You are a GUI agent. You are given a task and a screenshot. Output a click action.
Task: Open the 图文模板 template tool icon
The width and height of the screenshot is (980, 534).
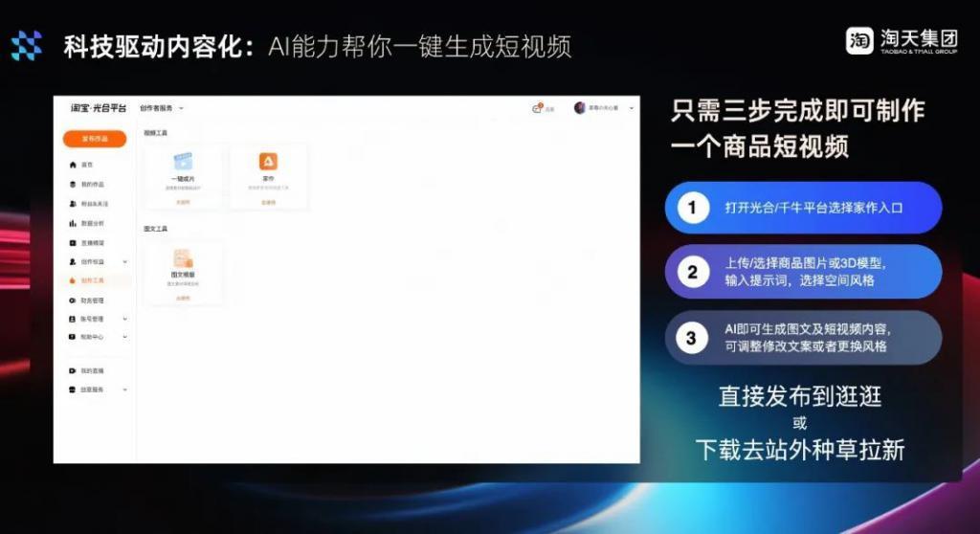183,257
